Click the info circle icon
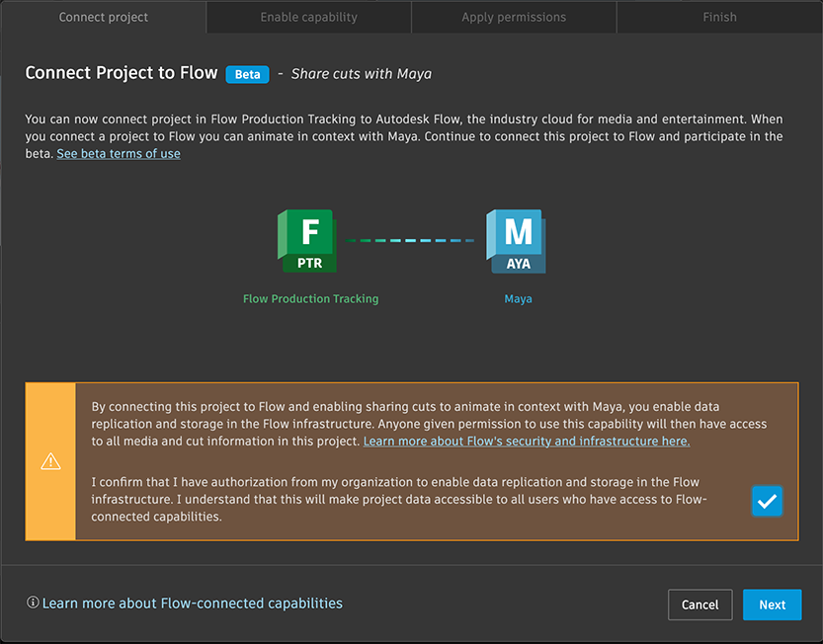823x644 pixels. 33,603
